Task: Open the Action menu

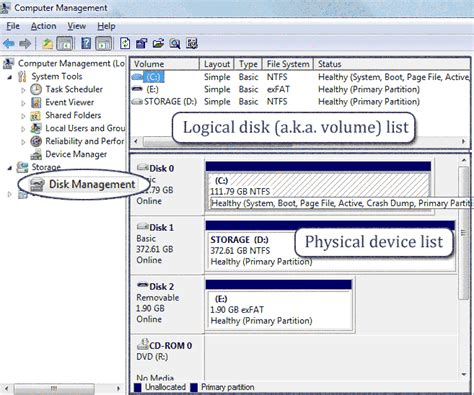Action: [x=43, y=26]
